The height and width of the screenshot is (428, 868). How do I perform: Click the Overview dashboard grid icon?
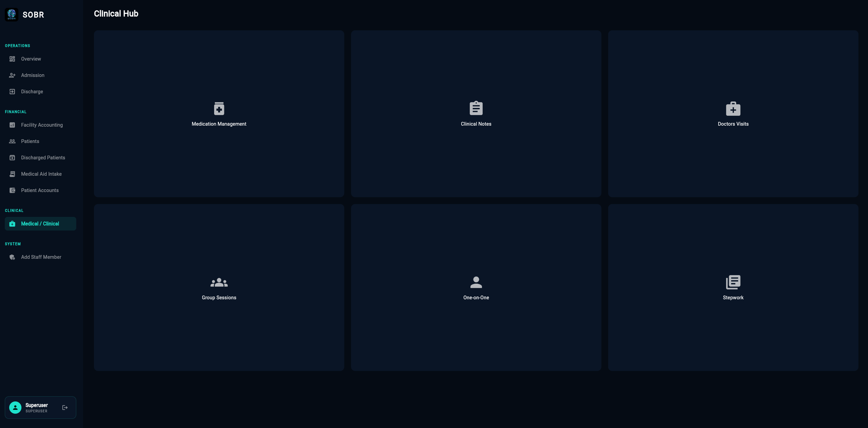[12, 59]
